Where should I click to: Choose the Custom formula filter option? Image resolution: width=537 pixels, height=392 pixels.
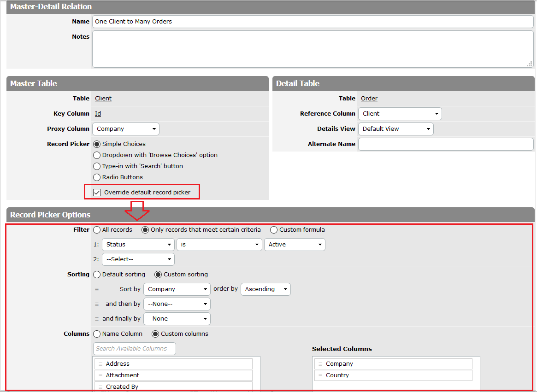(x=274, y=230)
